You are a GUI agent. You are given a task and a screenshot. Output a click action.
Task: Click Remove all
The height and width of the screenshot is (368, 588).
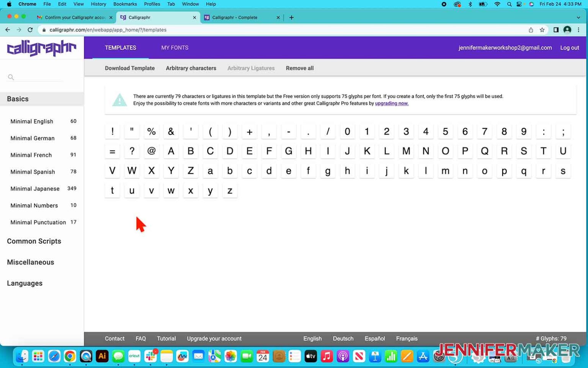point(300,68)
